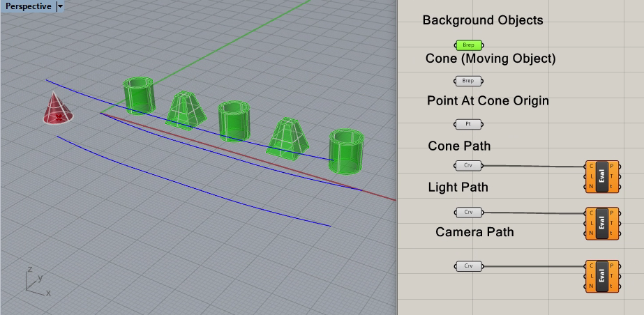Select the Crv parameter under Cone Path

[468, 166]
